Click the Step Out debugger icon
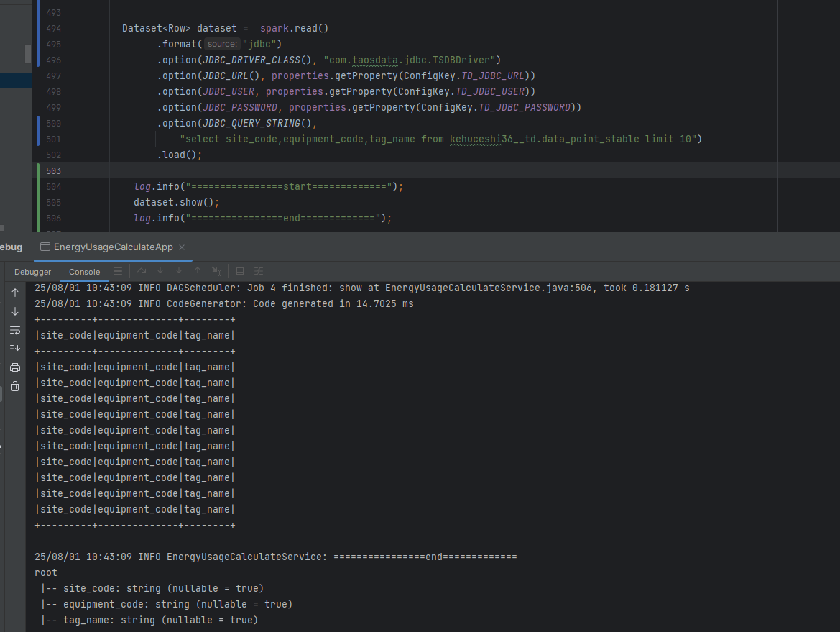 click(198, 272)
